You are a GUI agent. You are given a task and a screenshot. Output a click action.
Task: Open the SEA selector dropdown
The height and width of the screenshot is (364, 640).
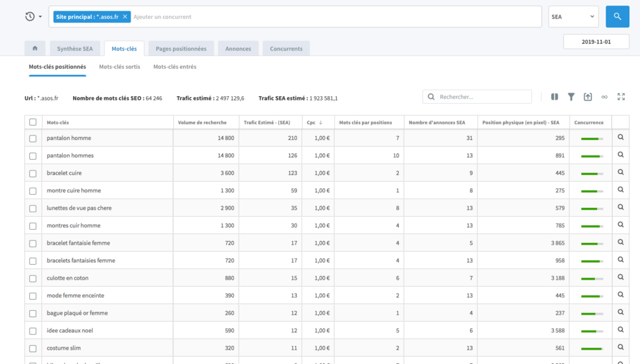(x=573, y=17)
